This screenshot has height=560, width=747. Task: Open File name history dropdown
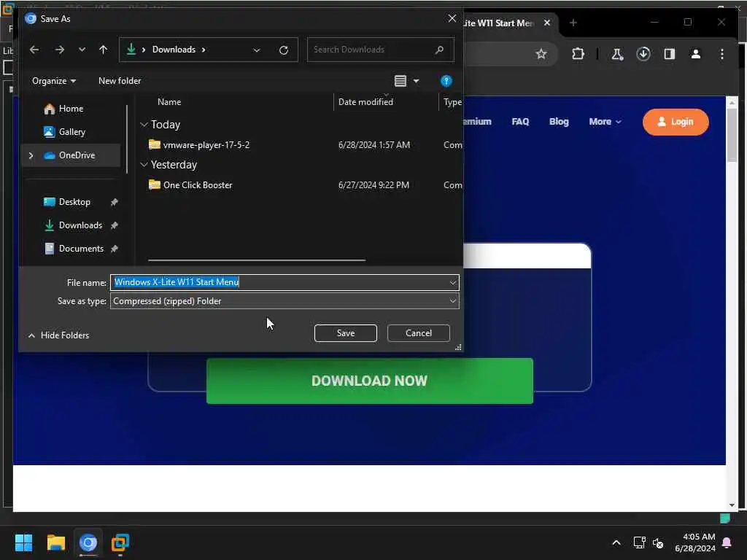pyautogui.click(x=452, y=282)
